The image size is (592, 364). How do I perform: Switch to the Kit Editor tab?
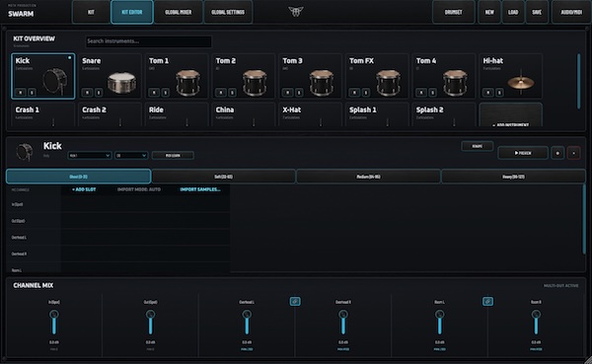(x=132, y=12)
